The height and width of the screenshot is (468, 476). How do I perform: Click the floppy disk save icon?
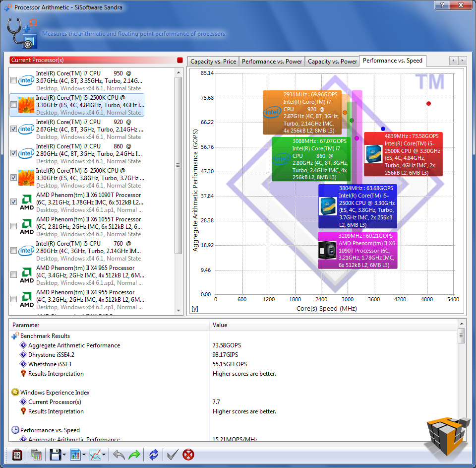point(55,455)
